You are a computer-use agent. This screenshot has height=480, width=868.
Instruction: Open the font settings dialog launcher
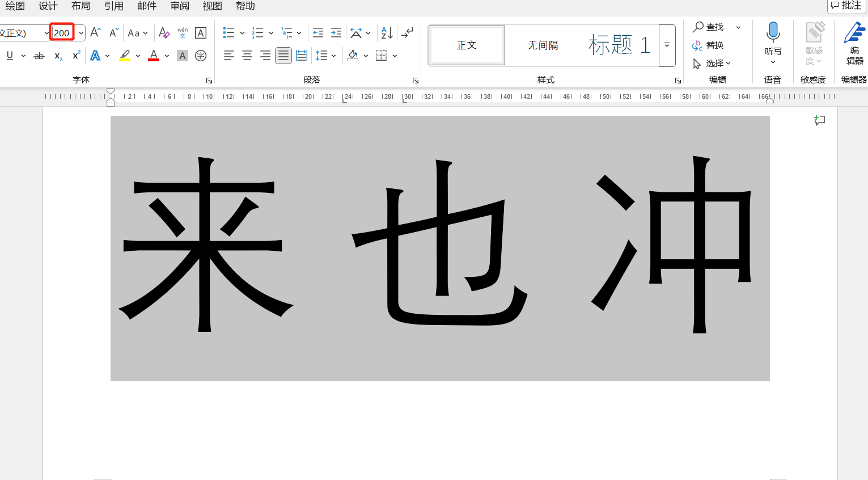[x=209, y=81]
